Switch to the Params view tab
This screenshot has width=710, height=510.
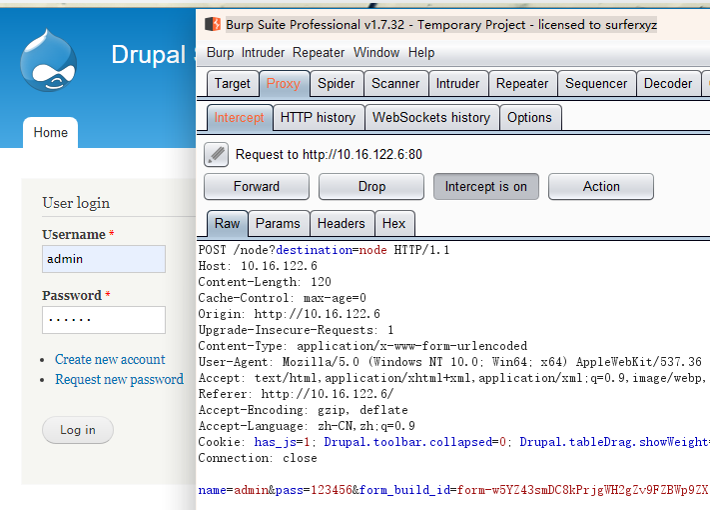point(278,223)
